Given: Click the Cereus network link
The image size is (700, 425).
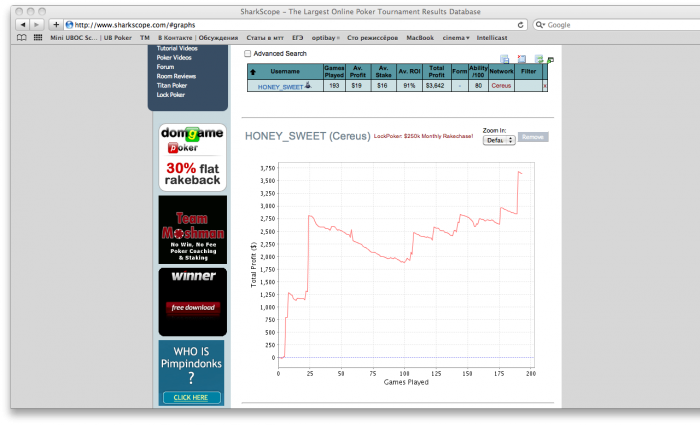Looking at the screenshot, I should [501, 86].
